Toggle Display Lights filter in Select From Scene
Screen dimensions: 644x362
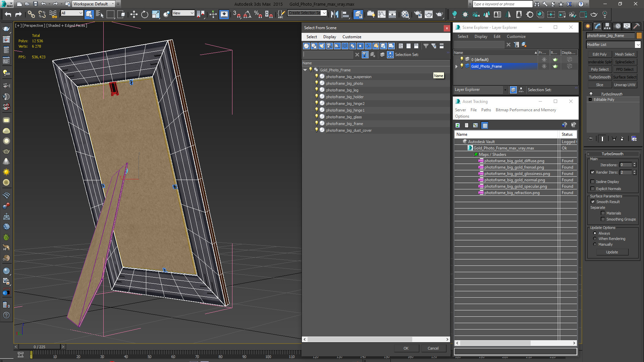[x=322, y=46]
